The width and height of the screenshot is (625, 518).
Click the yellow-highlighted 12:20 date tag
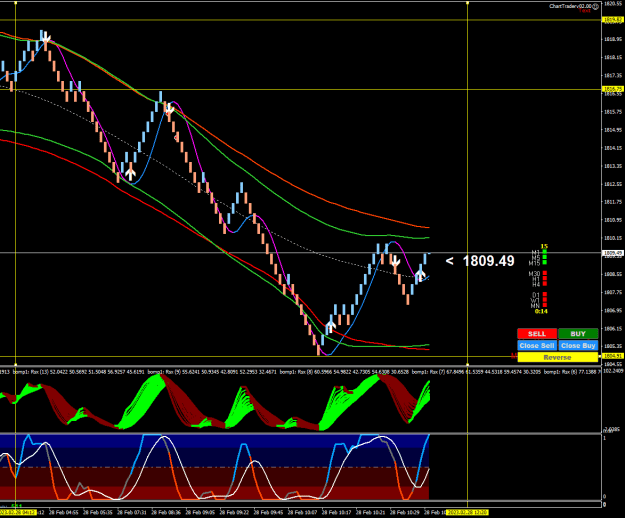click(x=467, y=512)
